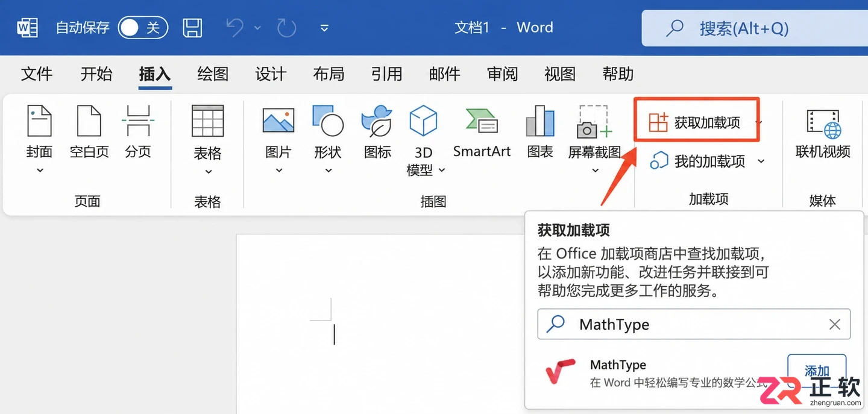This screenshot has width=868, height=414.
Task: Expand the 我的加载项 dropdown arrow
Action: (761, 161)
